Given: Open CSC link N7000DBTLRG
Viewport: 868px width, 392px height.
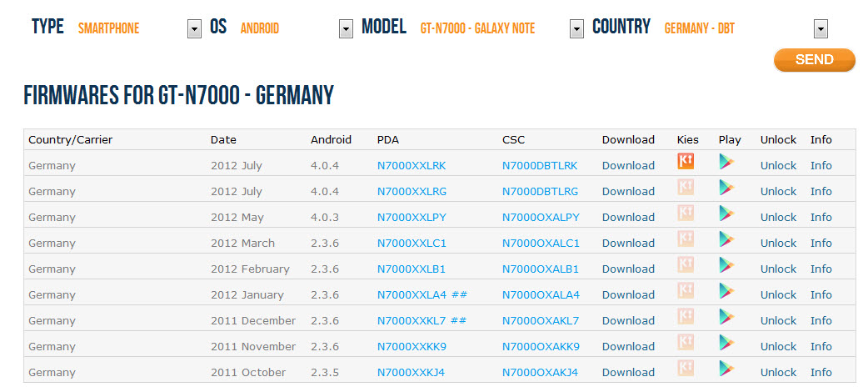Looking at the screenshot, I should (541, 191).
